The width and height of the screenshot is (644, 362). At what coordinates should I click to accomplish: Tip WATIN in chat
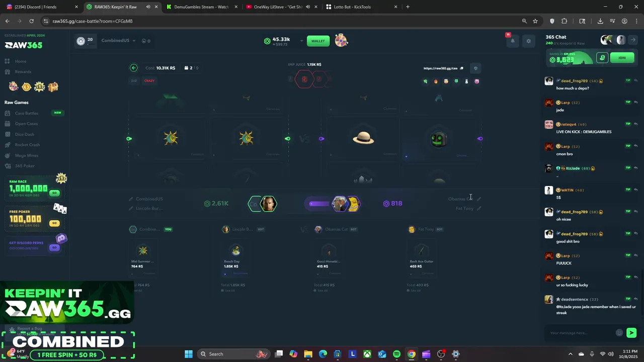628,190
